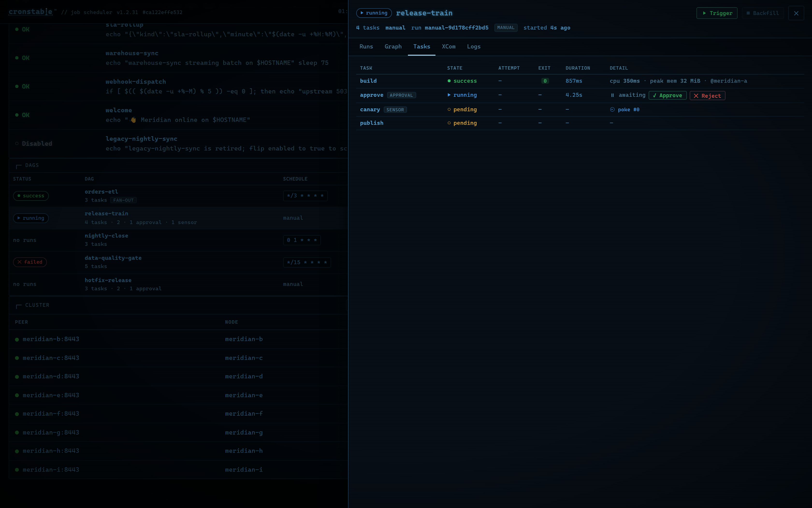This screenshot has width=812, height=508.
Task: Click the pause icon beside awaiting
Action: tap(612, 95)
